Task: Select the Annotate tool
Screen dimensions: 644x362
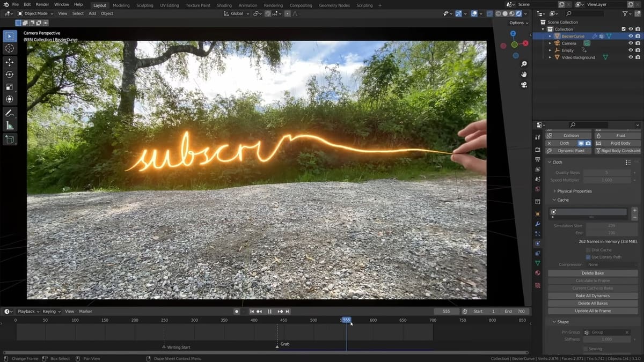Action: [x=10, y=113]
